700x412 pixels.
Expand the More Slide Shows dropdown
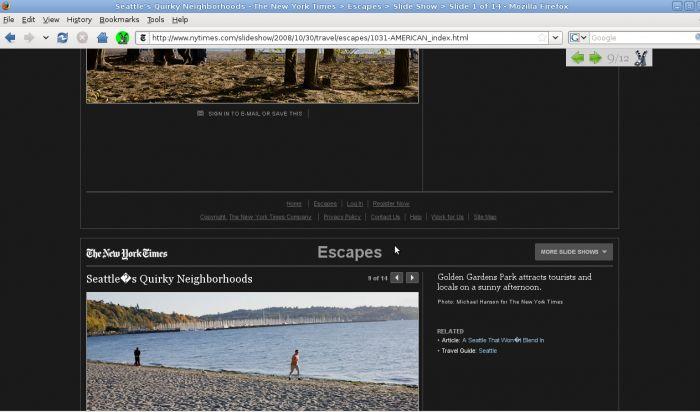pyautogui.click(x=574, y=252)
